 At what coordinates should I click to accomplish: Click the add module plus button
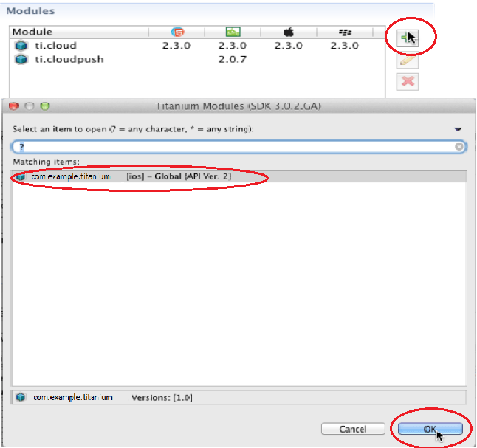pyautogui.click(x=408, y=38)
